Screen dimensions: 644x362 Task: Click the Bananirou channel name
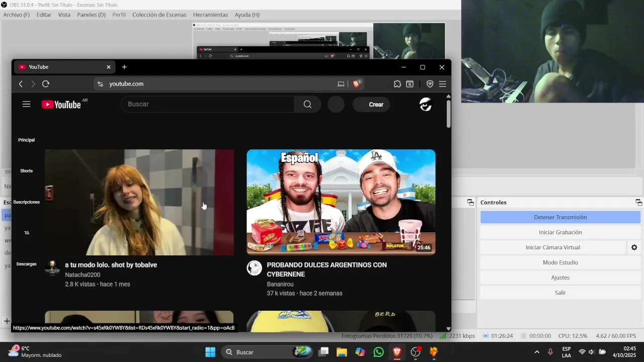pos(280,284)
